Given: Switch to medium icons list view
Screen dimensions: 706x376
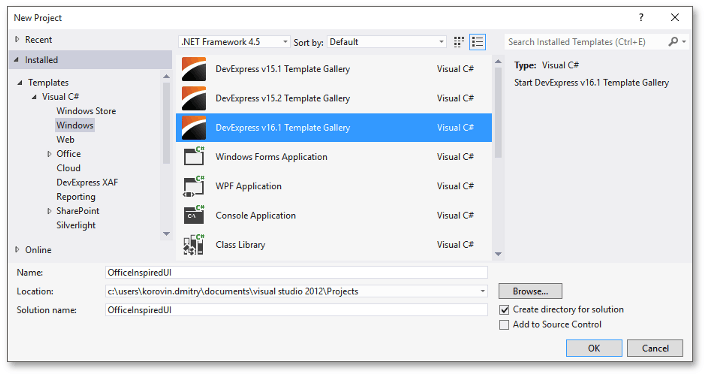Looking at the screenshot, I should tap(477, 42).
